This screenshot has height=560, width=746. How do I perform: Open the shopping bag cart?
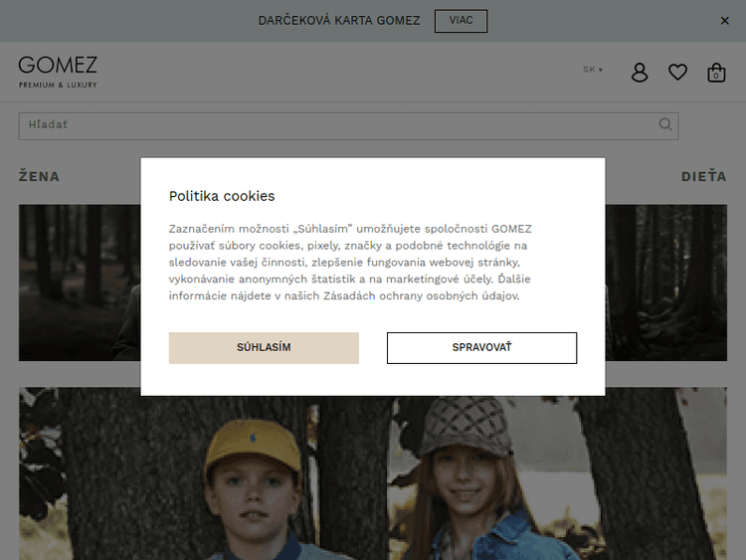tap(715, 73)
